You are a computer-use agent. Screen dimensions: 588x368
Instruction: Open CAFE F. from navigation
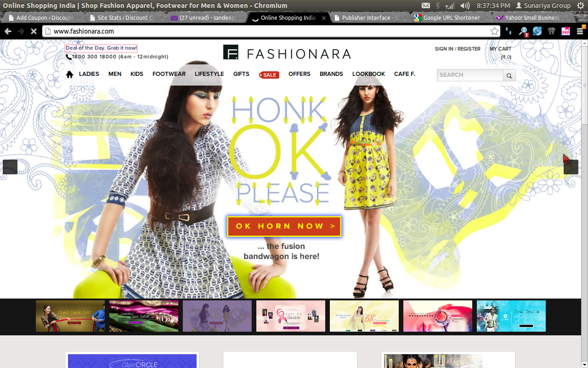click(x=405, y=74)
